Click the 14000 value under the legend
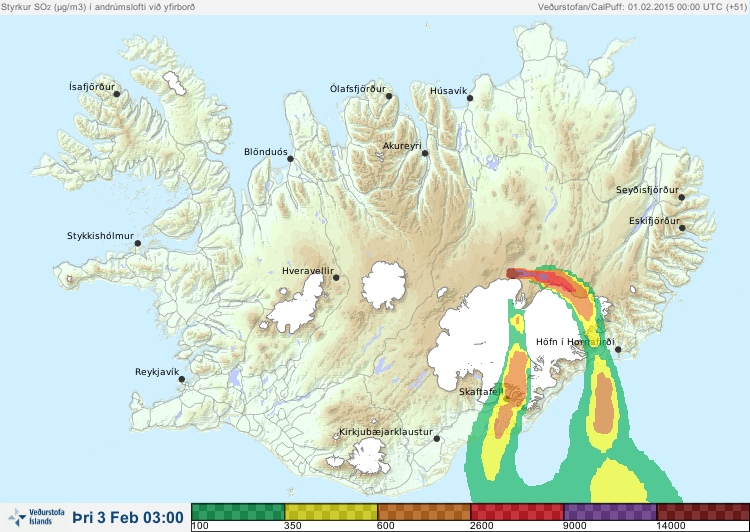Viewport: 750px width, 532px height. coord(671,526)
